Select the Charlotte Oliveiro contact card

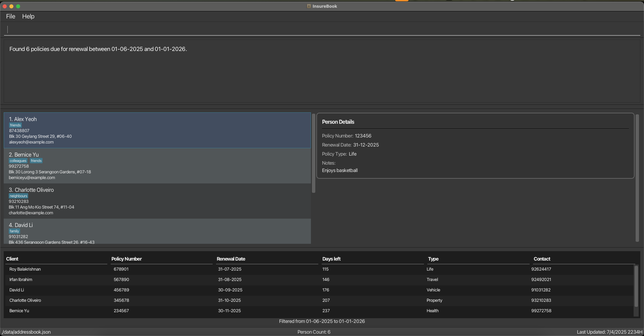[157, 201]
